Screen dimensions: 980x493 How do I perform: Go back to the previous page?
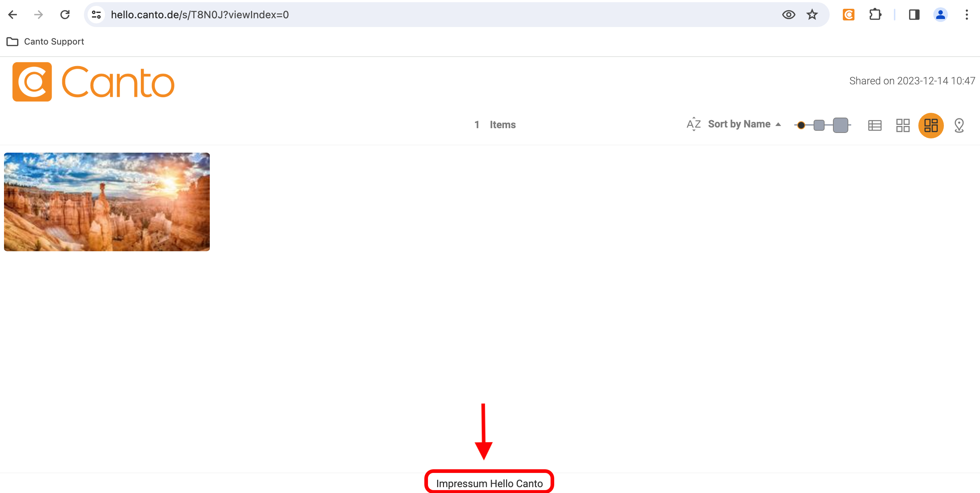tap(12, 15)
